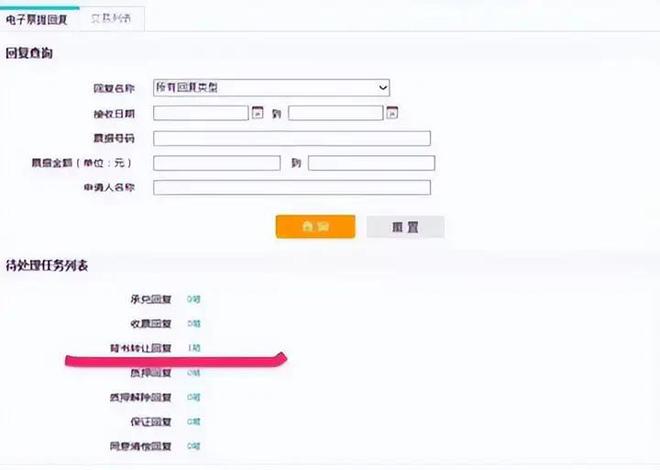This screenshot has height=470, width=660.
Task: Click the minimum 票据金额 amount field
Action: pyautogui.click(x=217, y=163)
